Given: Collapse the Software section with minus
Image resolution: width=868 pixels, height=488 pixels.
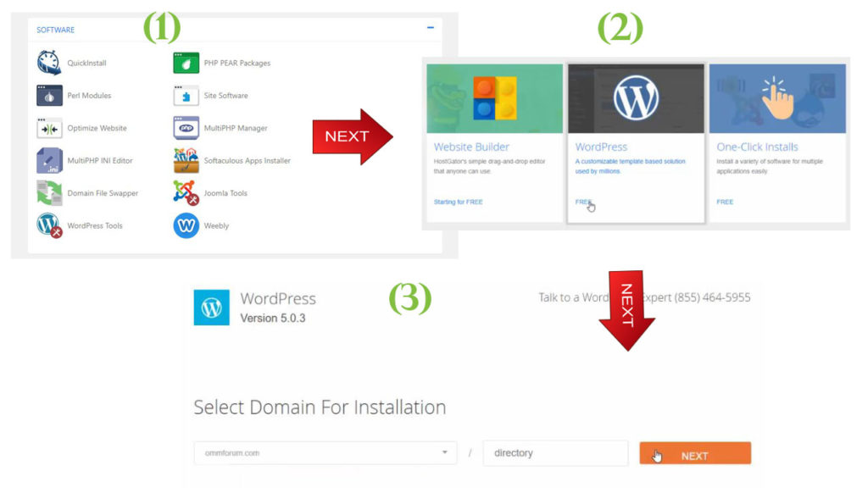Looking at the screenshot, I should [x=430, y=28].
